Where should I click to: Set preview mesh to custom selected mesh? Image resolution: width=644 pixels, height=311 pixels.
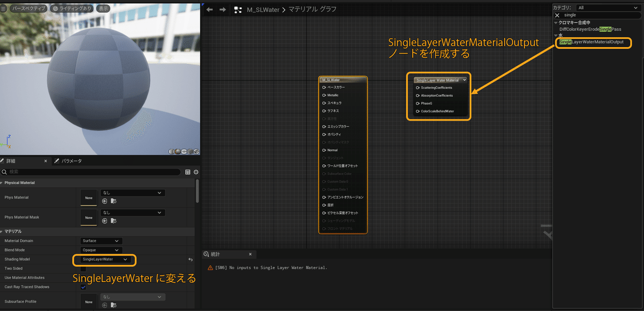point(196,152)
